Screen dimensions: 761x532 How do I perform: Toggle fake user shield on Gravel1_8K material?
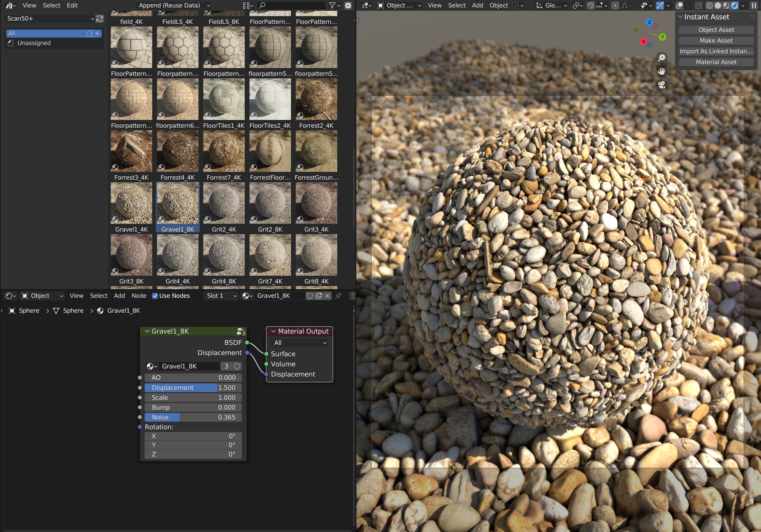coord(310,296)
